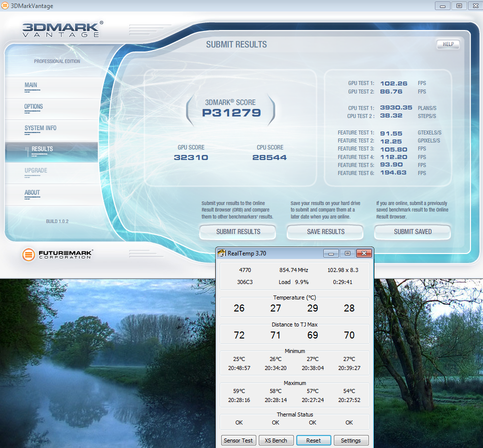Click GPU Test 1 value 102.26

(394, 83)
